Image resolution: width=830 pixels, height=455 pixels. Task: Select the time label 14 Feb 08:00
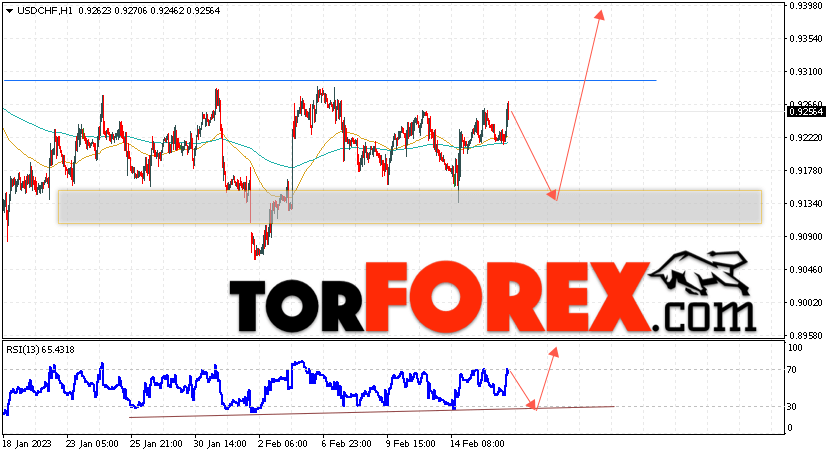pos(477,444)
